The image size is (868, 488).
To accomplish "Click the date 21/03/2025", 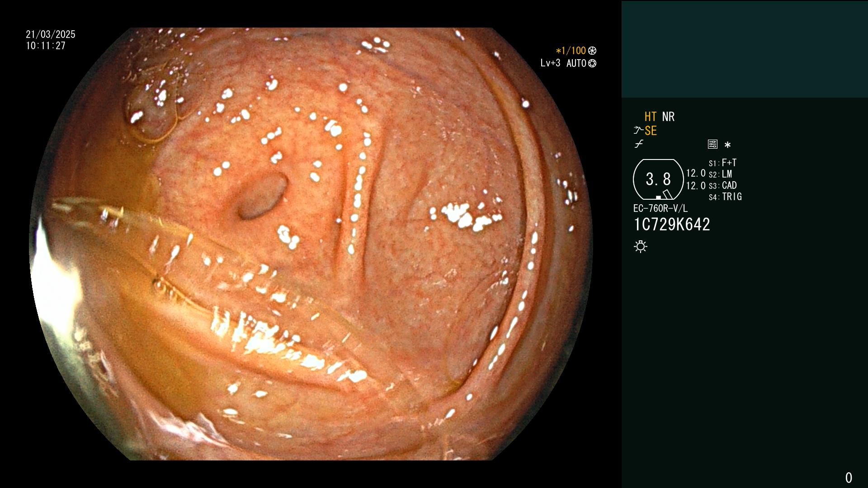I will coord(51,34).
